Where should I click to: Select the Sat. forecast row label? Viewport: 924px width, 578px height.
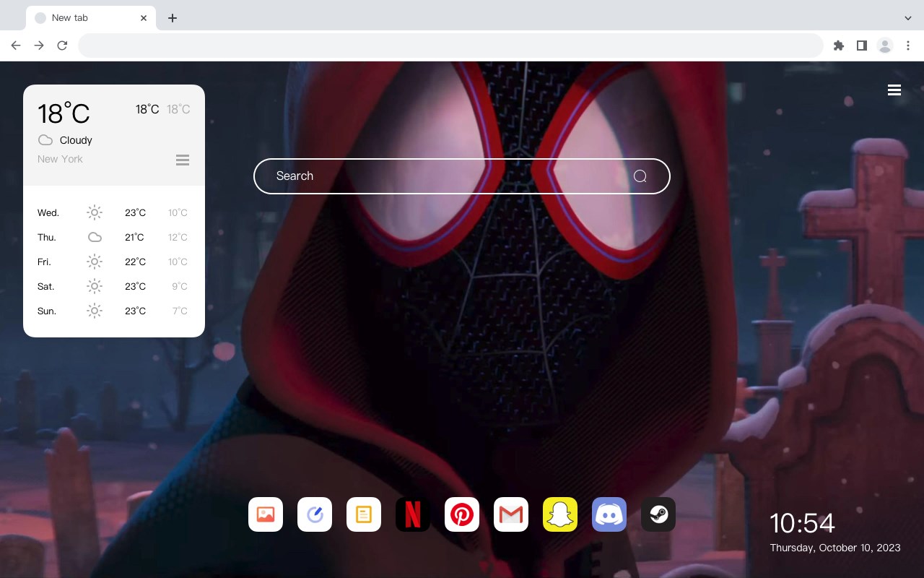(46, 286)
